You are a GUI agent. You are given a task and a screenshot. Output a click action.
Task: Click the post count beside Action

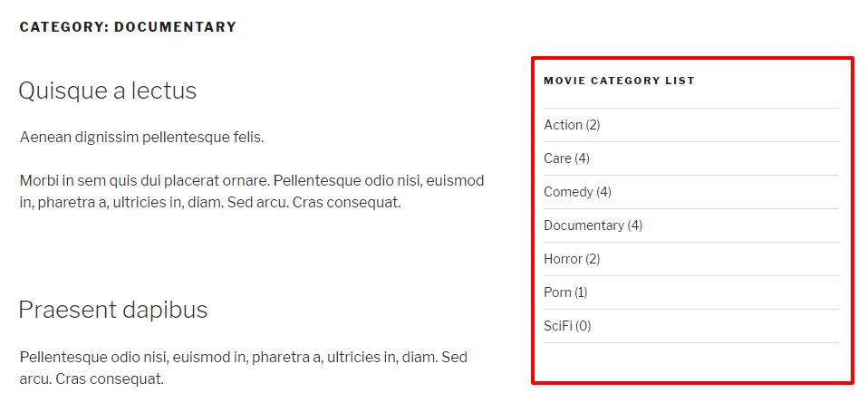[x=593, y=125]
